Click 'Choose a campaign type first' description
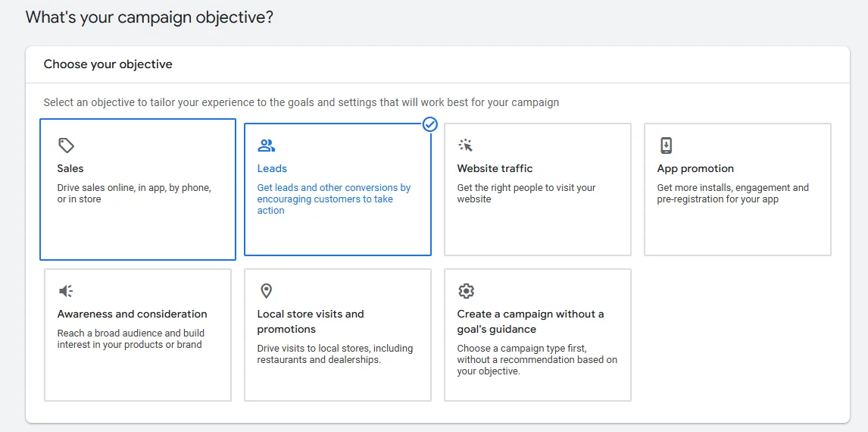Screen dimensions: 868x432 [x=537, y=360]
